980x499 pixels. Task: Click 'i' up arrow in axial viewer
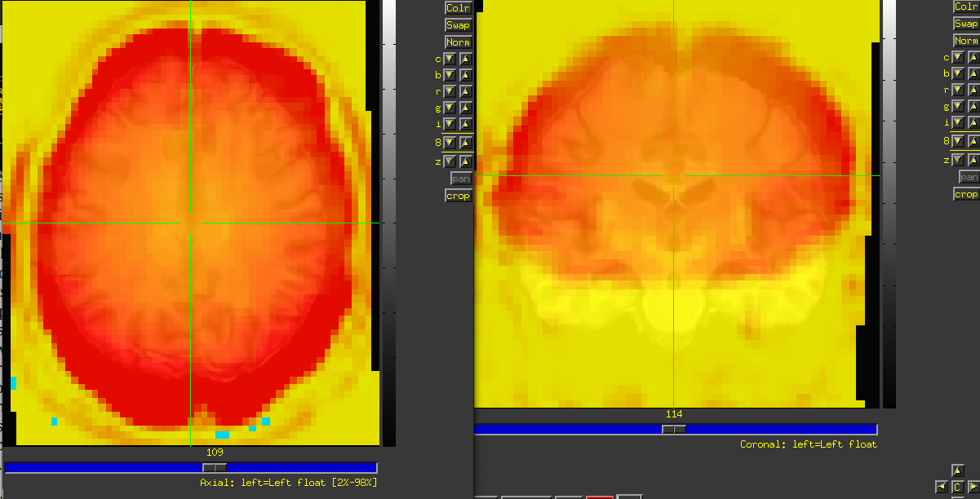coord(465,124)
